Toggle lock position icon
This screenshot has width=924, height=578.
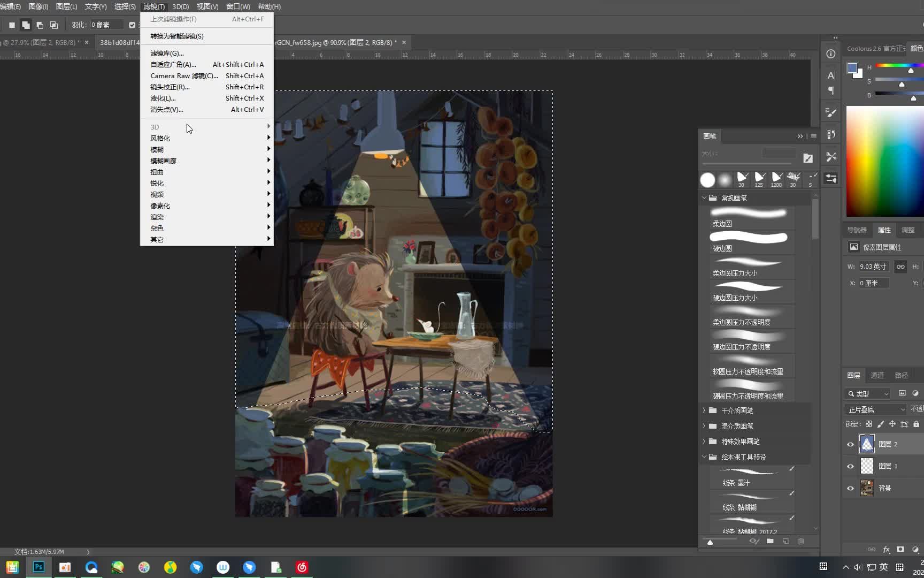(x=892, y=424)
